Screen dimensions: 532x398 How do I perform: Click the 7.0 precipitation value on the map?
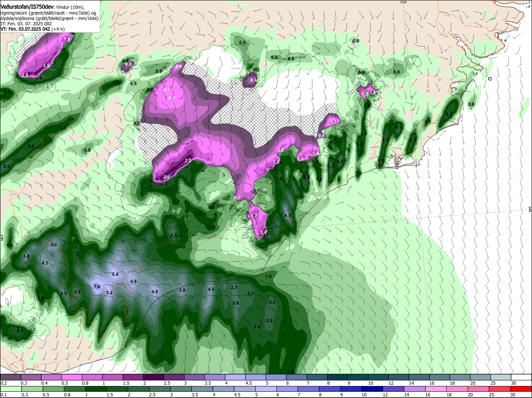97,287
